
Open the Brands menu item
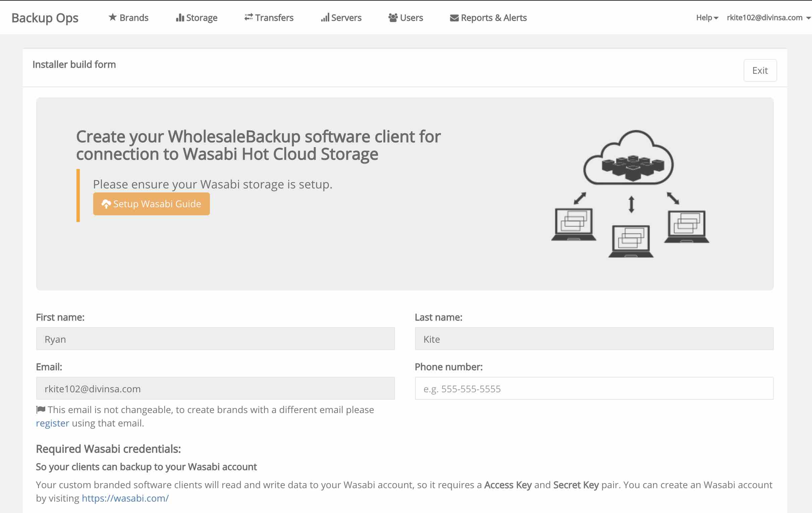[x=128, y=17]
